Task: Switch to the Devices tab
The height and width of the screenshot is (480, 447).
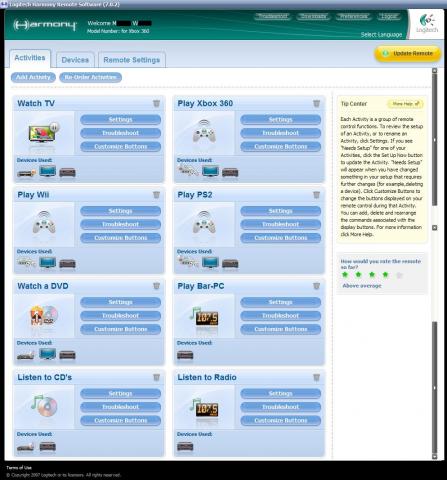Action: tap(75, 60)
